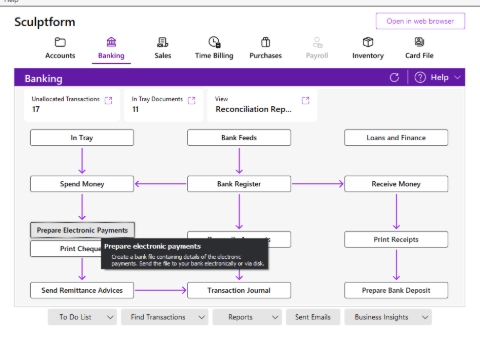
Task: Switch to the Purchases tab label
Action: [266, 56]
